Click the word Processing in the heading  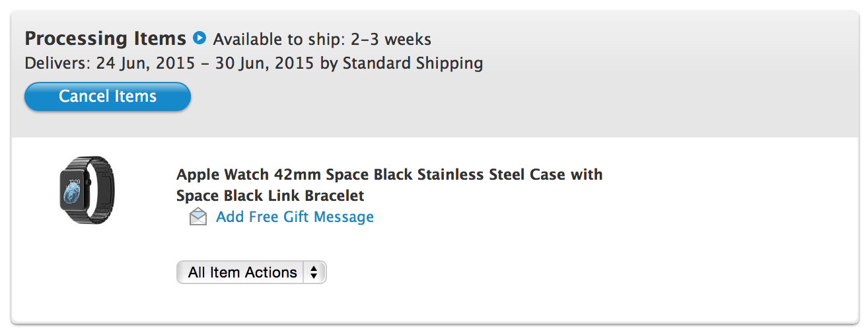click(x=73, y=38)
